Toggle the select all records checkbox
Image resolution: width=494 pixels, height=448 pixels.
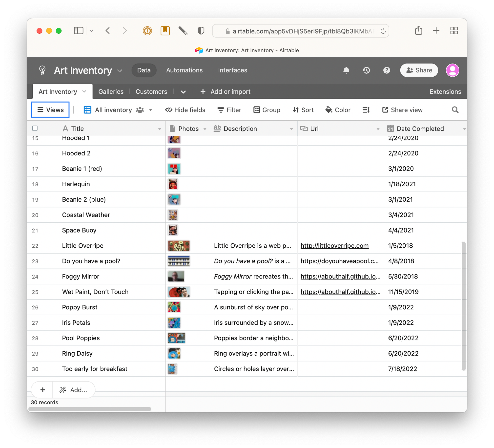[35, 128]
